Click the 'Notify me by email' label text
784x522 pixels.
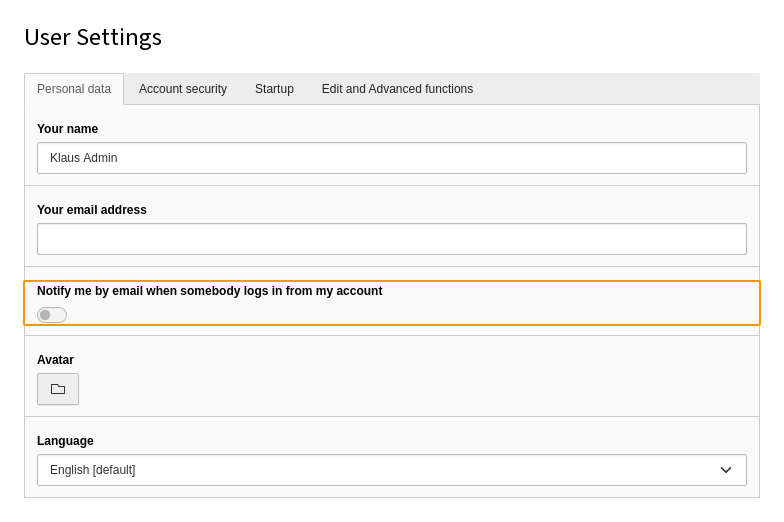[x=209, y=291]
